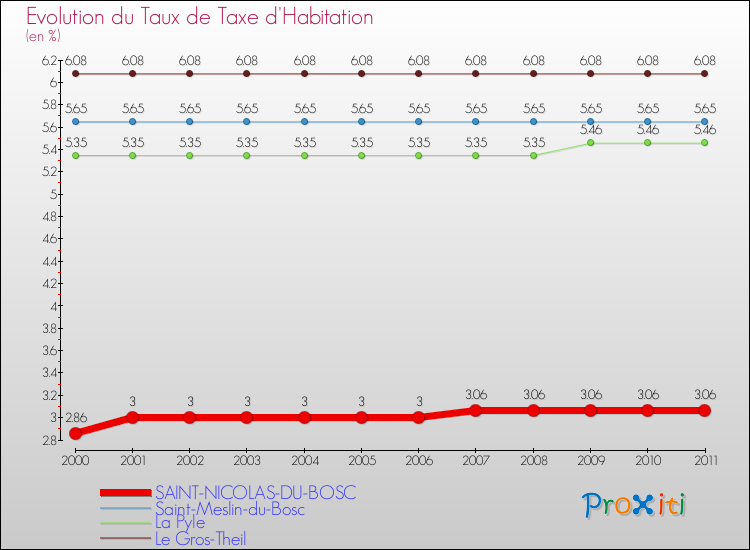Click the 2003 x-axis year label
This screenshot has width=750, height=550.
coord(247,461)
